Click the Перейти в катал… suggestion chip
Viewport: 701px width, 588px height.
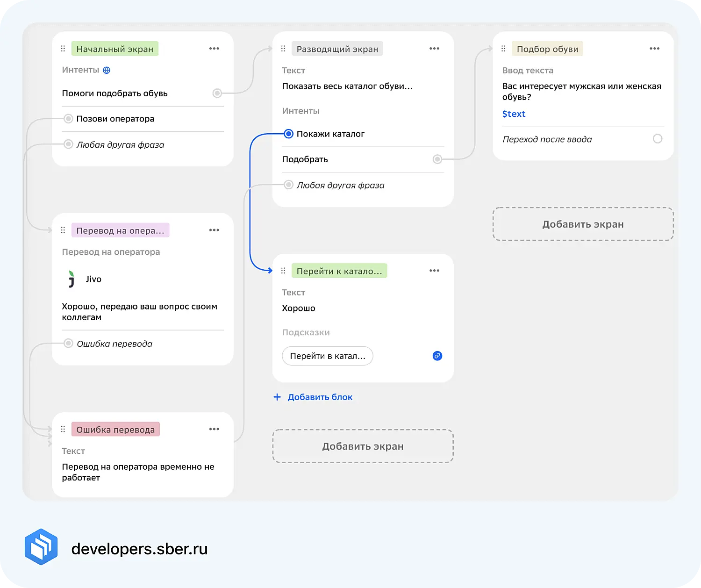click(x=327, y=356)
